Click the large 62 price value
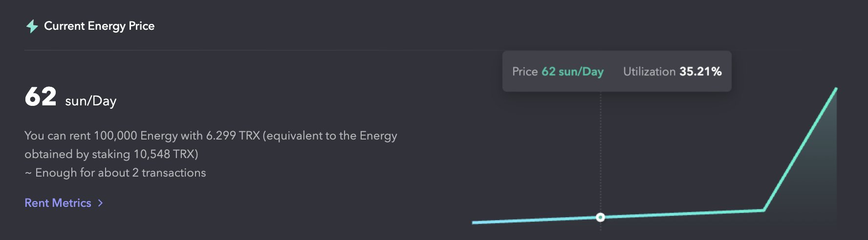The width and height of the screenshot is (868, 240). (x=41, y=97)
